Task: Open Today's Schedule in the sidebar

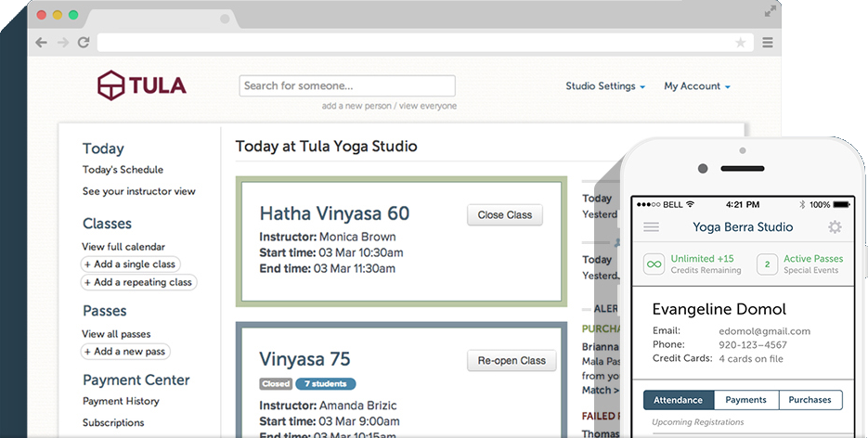Action: point(123,170)
